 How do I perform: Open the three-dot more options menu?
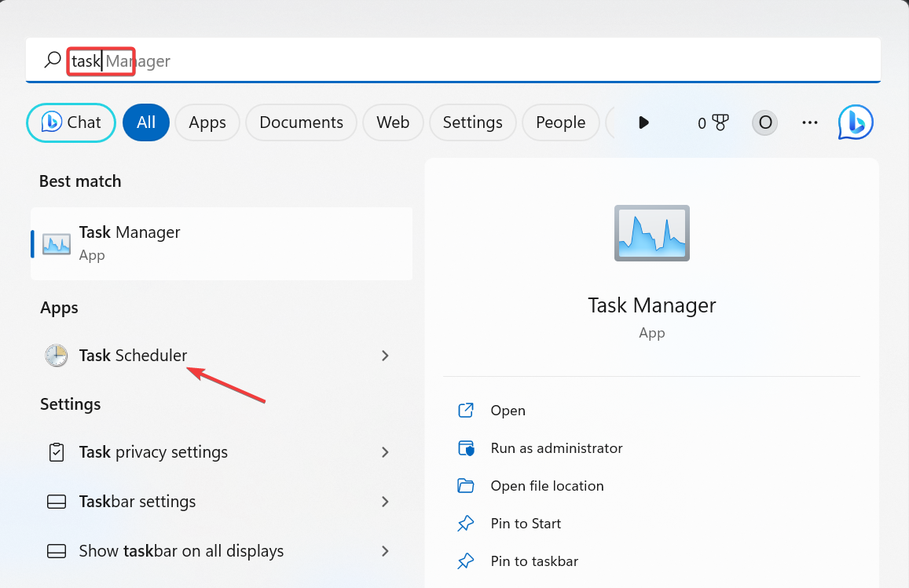pyautogui.click(x=810, y=122)
